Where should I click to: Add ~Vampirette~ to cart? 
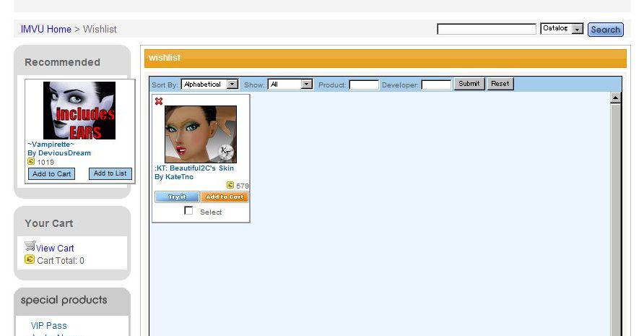[x=52, y=174]
